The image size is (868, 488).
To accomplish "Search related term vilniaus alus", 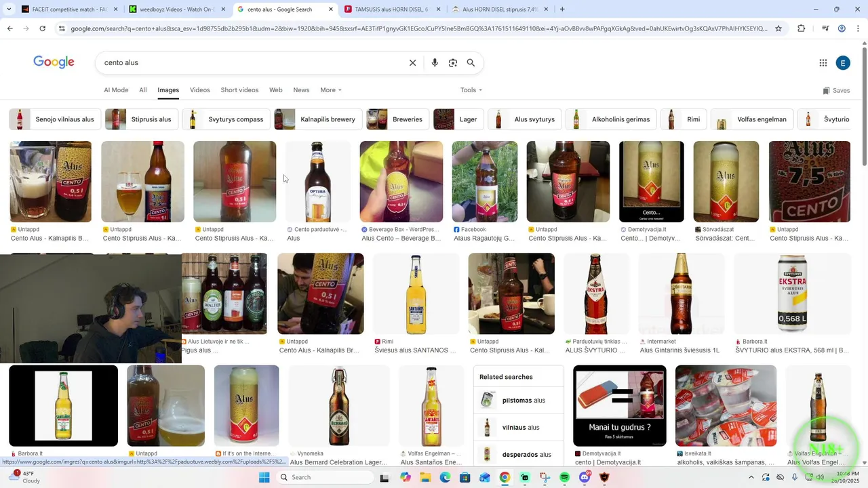I will pos(519,428).
